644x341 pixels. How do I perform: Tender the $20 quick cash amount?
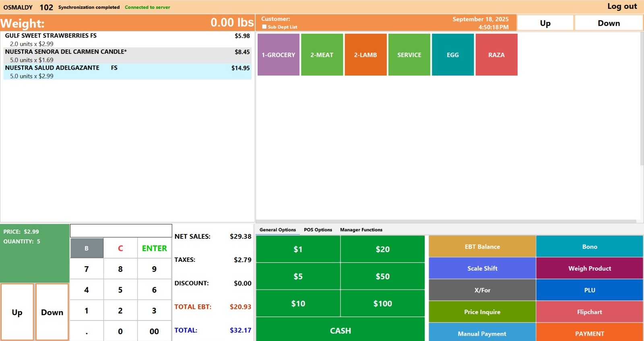point(383,249)
